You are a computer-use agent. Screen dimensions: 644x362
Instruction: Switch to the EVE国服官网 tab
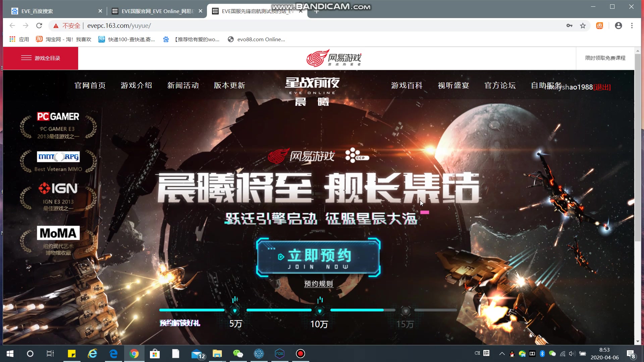click(156, 11)
